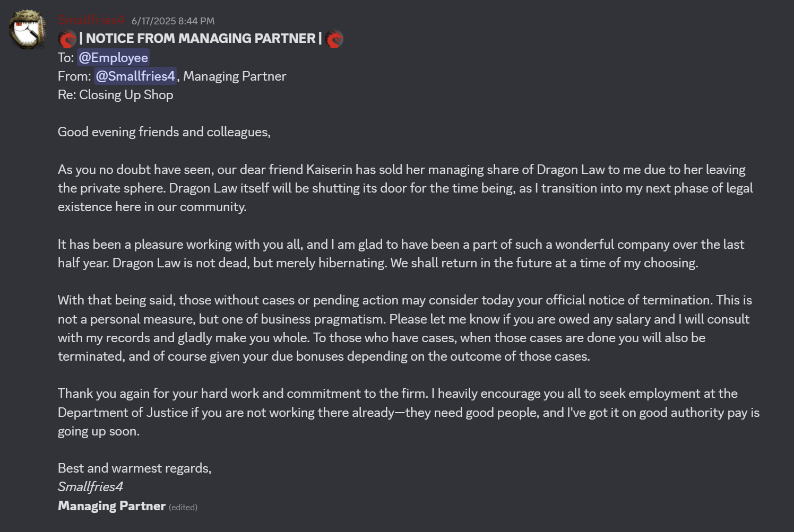794x532 pixels.
Task: Click the NOTICE FROM MANAGING PARTNER heading
Action: [201, 38]
